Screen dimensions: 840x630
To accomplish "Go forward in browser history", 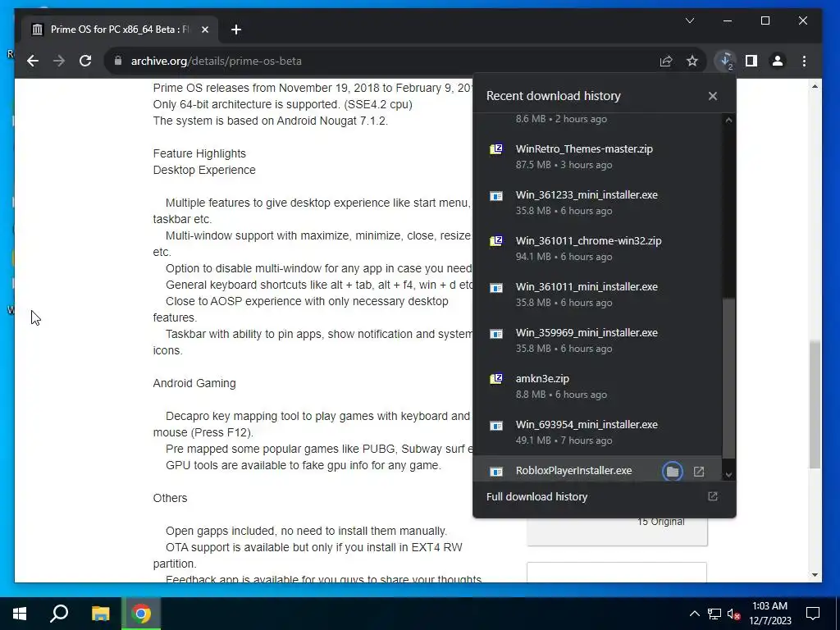I will click(59, 61).
